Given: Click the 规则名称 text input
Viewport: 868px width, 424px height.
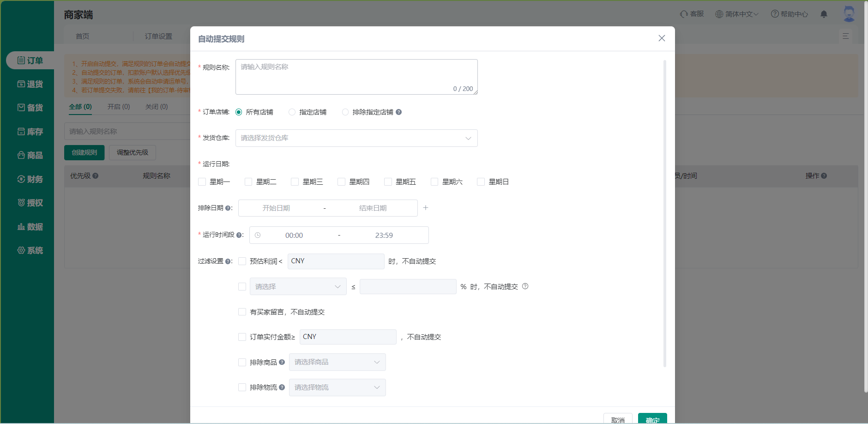Looking at the screenshot, I should pos(356,77).
